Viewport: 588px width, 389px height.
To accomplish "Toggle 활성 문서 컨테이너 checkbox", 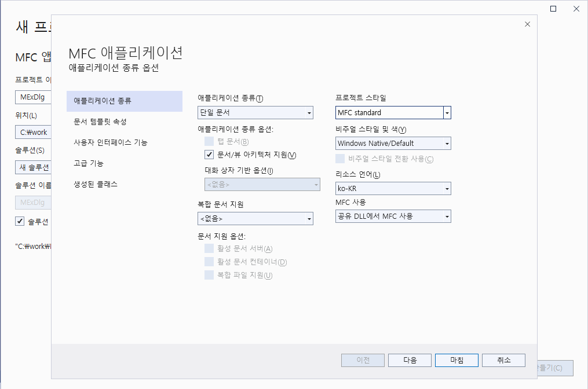I will coord(209,262).
